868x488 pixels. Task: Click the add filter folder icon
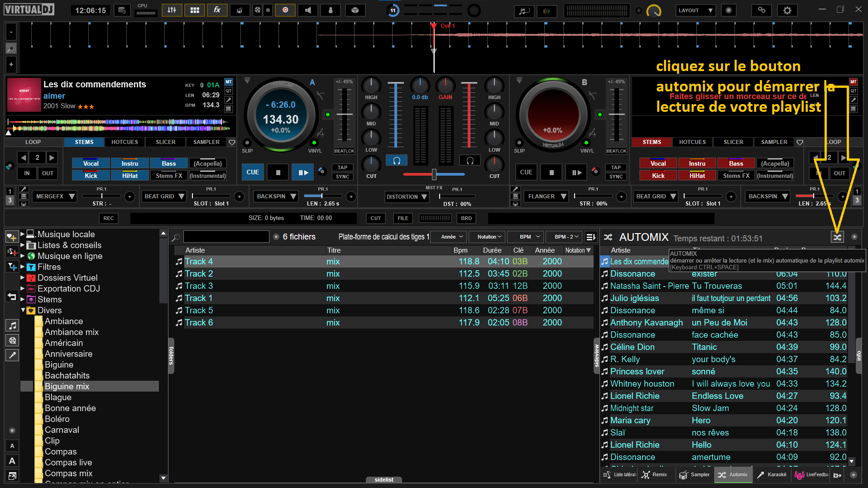[x=12, y=267]
